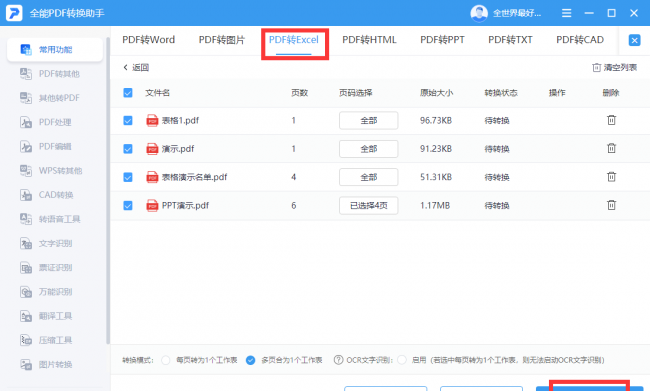Open the 转语音工具 sidebar item
Screen dimensions: 650x391
coord(50,219)
